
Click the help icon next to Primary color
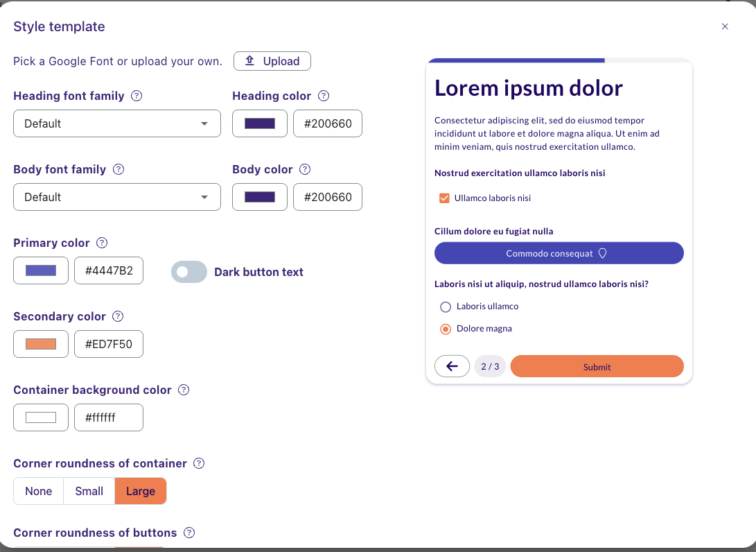pos(102,243)
